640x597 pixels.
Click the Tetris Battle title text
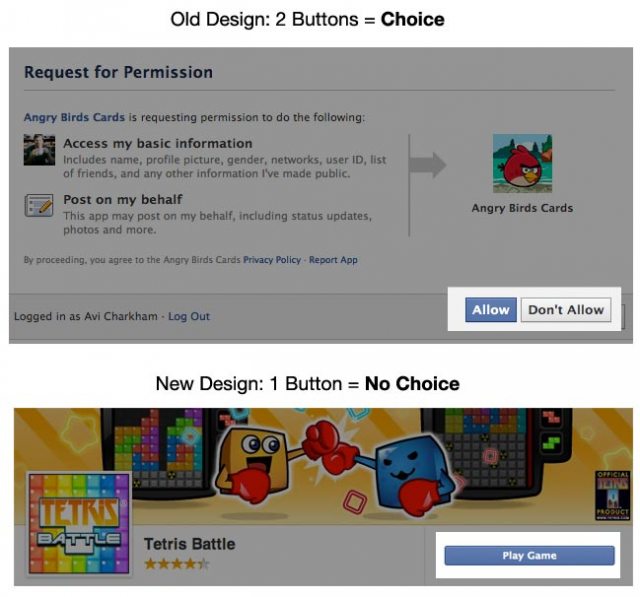point(190,544)
